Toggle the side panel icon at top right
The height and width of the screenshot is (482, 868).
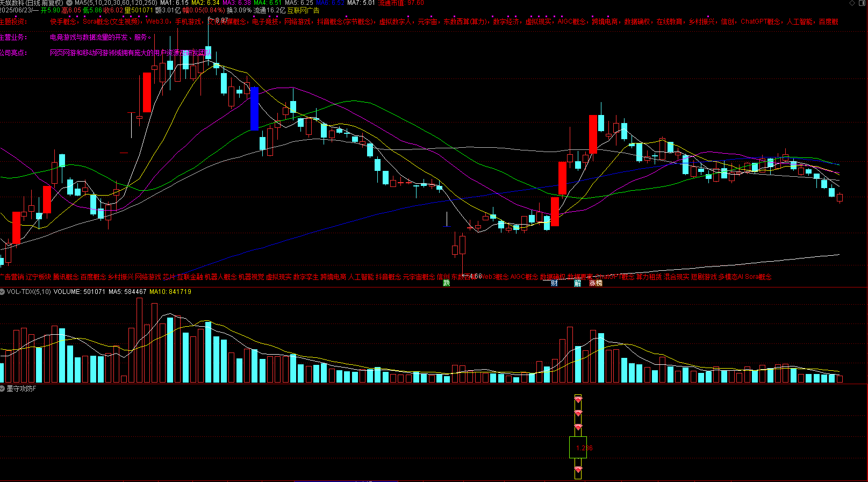point(862,3)
